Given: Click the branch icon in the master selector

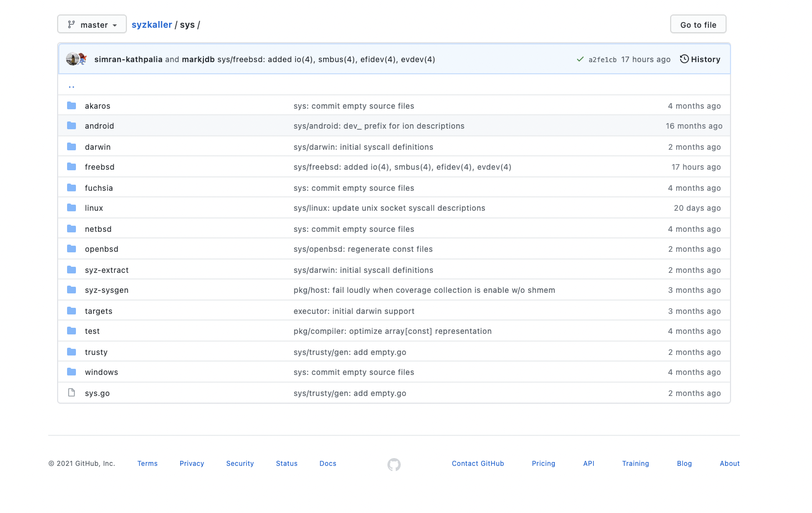Looking at the screenshot, I should 71,24.
